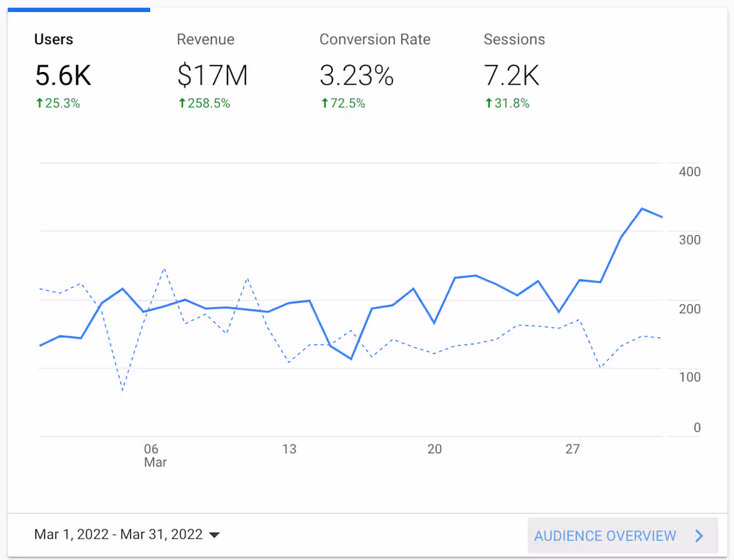The image size is (734, 560).
Task: Switch to the Revenue metric tab
Action: (x=206, y=39)
